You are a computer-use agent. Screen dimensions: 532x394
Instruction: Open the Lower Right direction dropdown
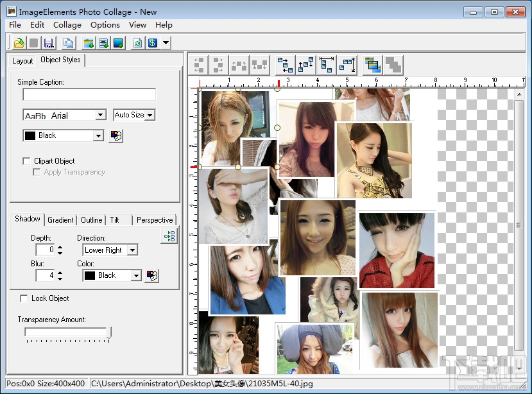click(x=133, y=250)
